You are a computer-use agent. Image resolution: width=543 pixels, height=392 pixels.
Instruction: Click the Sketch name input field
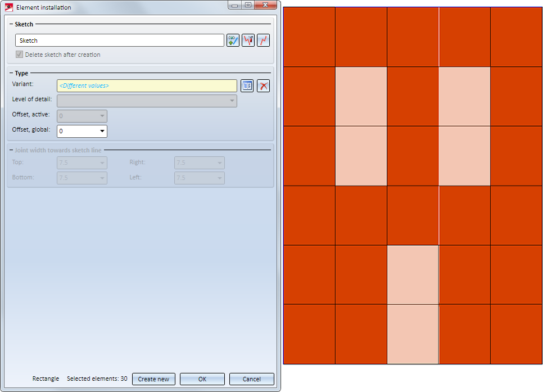pyautogui.click(x=120, y=40)
